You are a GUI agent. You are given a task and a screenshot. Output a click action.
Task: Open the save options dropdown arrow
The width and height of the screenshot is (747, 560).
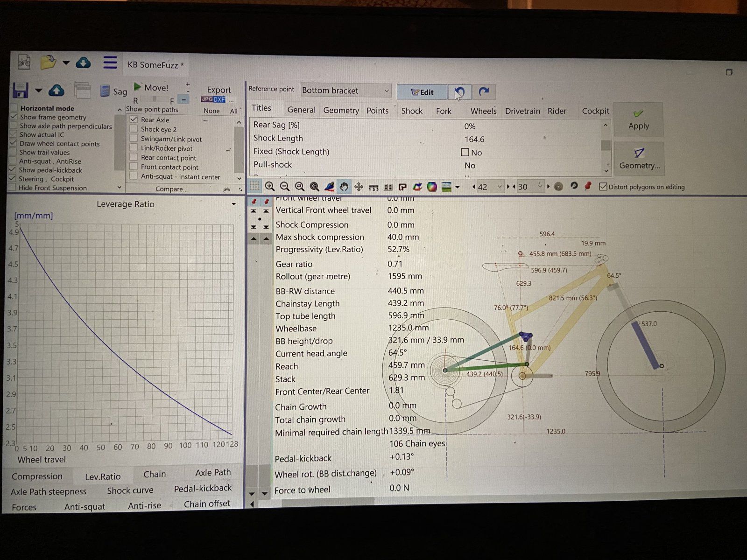pyautogui.click(x=38, y=90)
